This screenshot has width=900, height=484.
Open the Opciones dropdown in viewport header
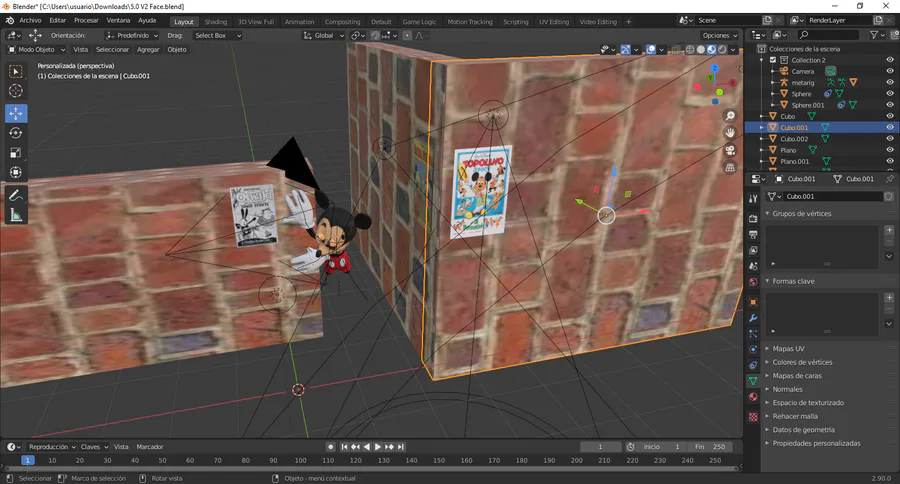(x=719, y=36)
